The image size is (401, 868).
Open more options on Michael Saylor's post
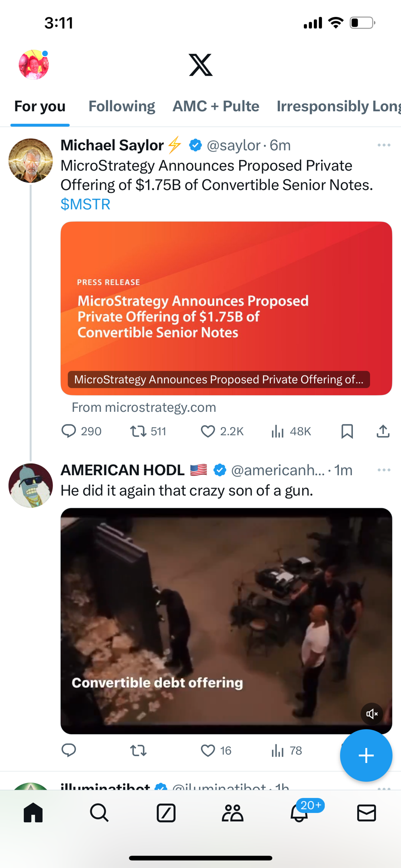point(384,145)
